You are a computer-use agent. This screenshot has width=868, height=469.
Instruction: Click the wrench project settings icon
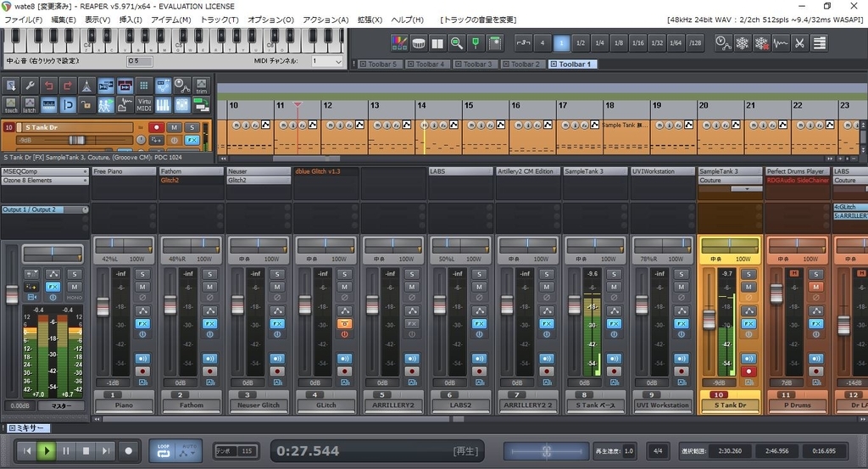30,86
